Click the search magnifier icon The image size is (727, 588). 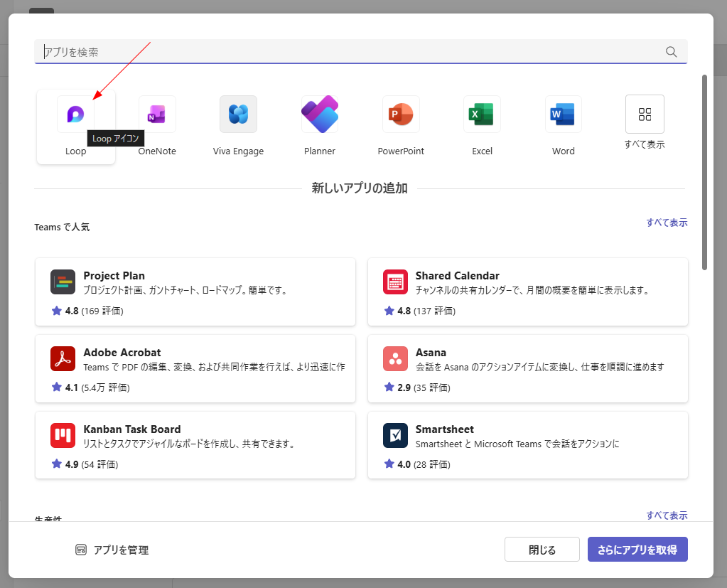[x=671, y=52]
